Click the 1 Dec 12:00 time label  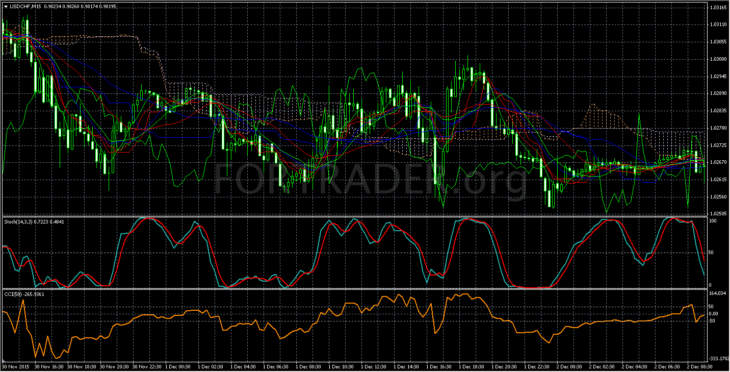(374, 367)
